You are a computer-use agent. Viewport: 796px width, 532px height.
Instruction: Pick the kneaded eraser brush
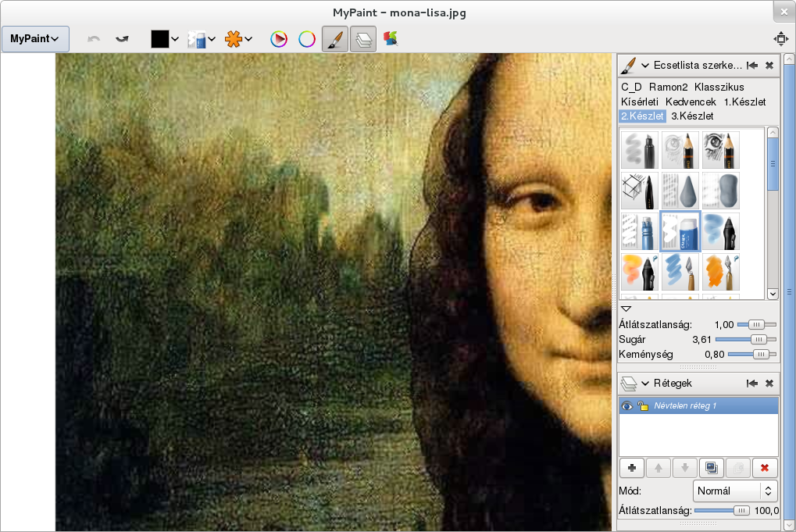tap(720, 191)
